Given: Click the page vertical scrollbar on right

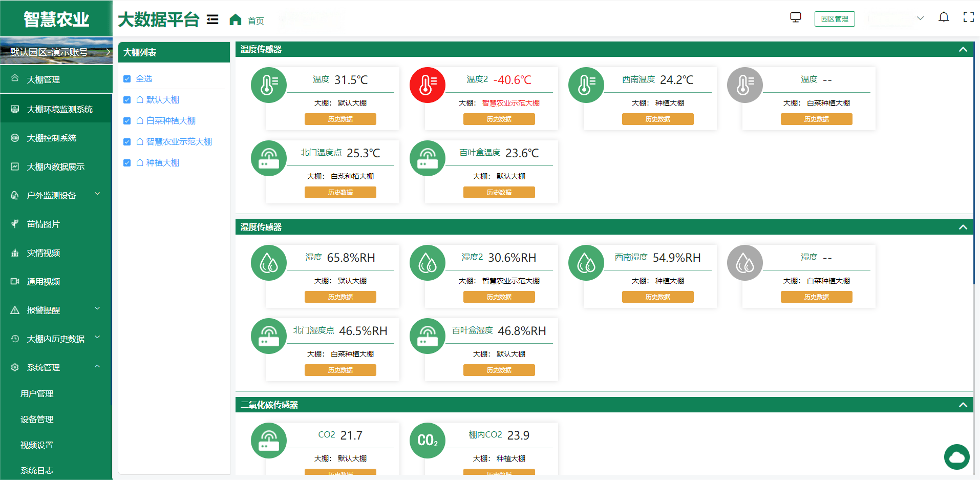Looking at the screenshot, I should tap(973, 169).
